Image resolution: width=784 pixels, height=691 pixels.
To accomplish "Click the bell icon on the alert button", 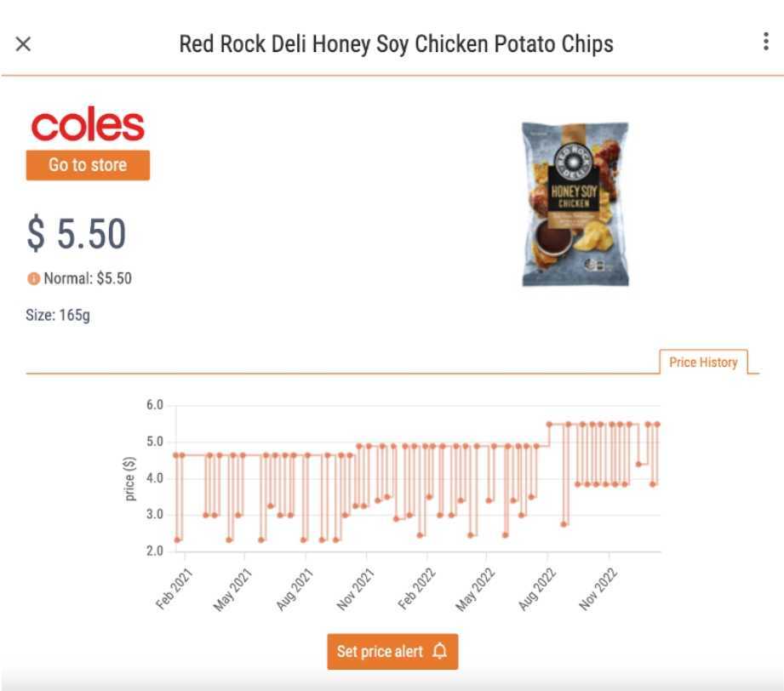I will [x=439, y=652].
